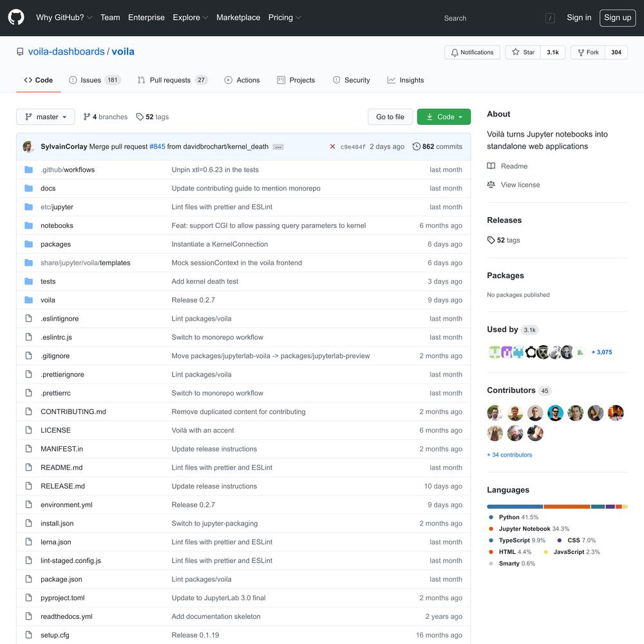
Task: Open the voila-dashboards owner link
Action: pos(66,52)
